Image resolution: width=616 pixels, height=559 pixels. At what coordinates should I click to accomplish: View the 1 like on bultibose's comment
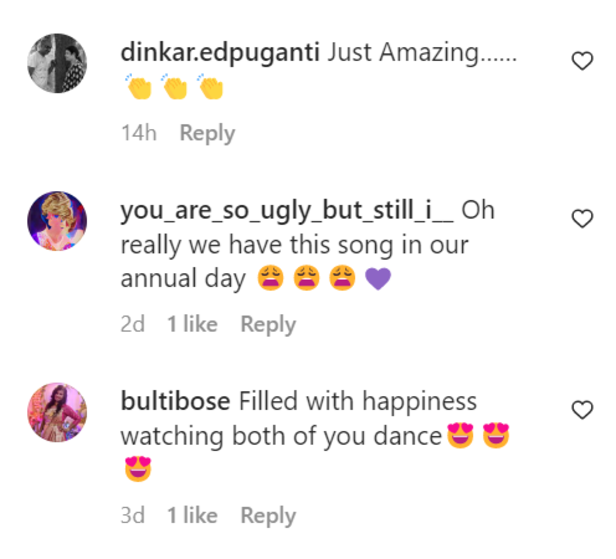pyautogui.click(x=192, y=515)
